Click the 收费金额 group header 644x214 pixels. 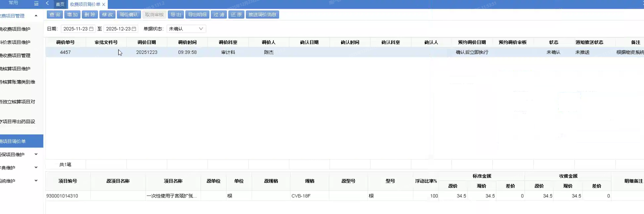tap(568, 176)
